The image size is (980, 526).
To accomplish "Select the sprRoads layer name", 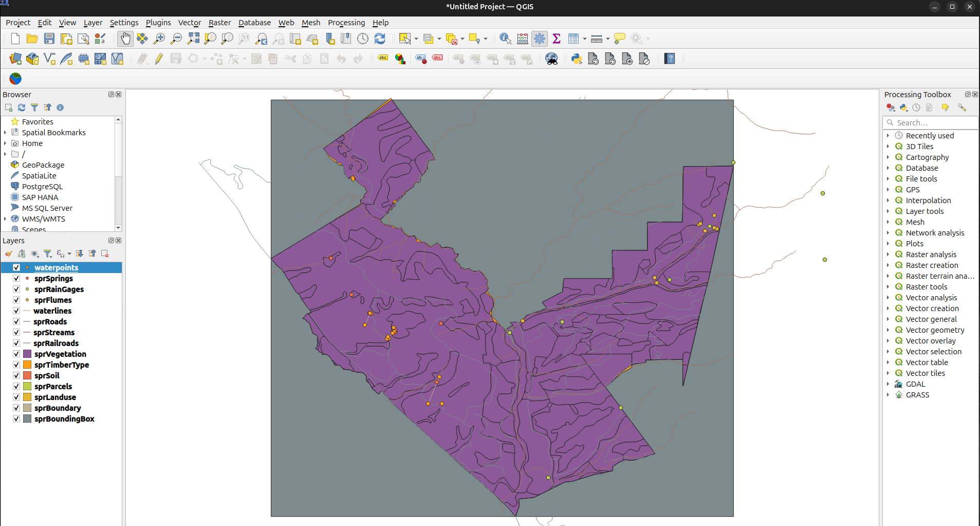I will tap(50, 321).
